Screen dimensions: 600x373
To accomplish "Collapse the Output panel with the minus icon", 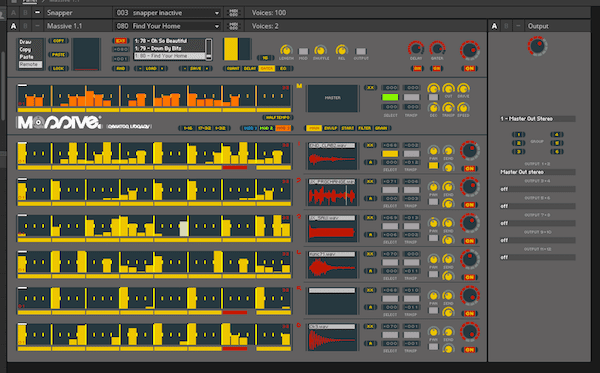I will pos(518,26).
